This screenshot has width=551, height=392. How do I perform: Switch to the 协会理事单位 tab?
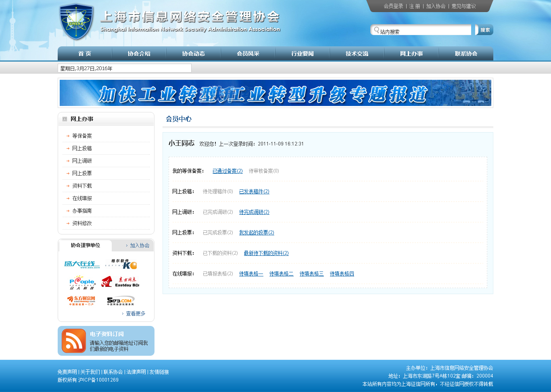click(x=86, y=245)
